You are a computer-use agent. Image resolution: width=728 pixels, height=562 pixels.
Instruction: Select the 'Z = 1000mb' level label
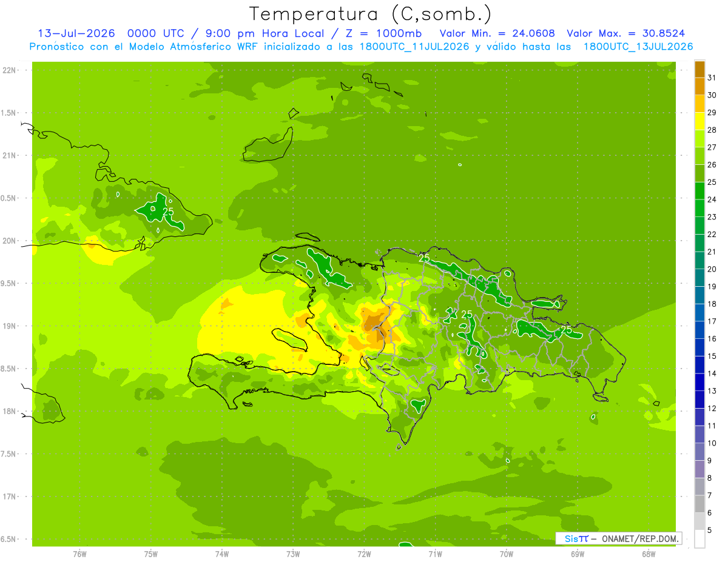coord(385,33)
